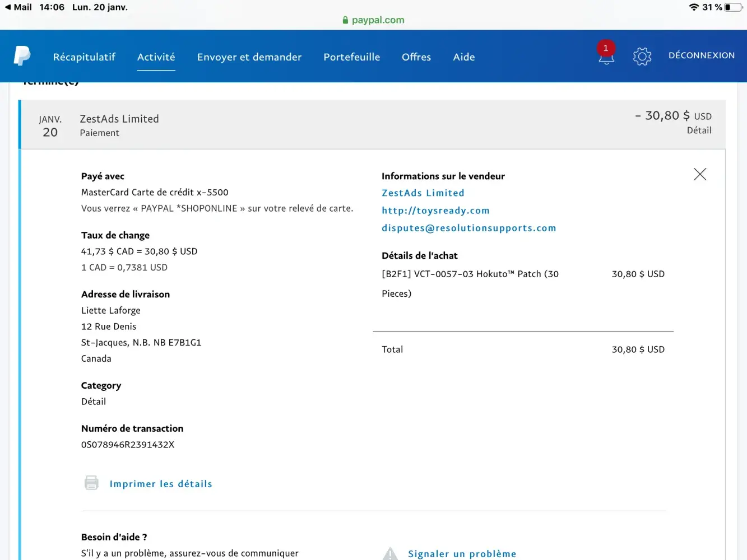Click Imprimer les détails link
Viewport: 747px width, 560px height.
161,484
